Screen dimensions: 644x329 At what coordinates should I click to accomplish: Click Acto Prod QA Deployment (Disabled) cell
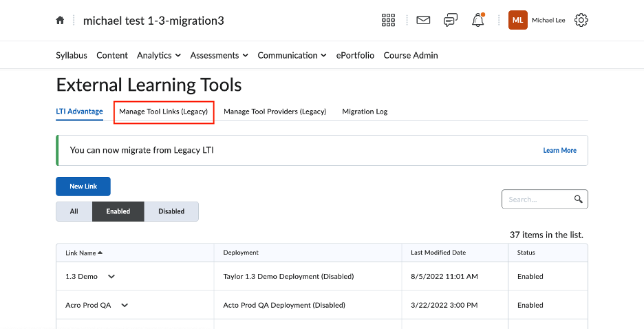tap(284, 305)
